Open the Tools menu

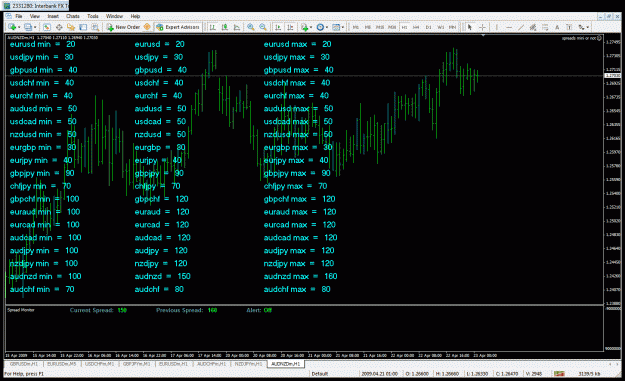92,16
